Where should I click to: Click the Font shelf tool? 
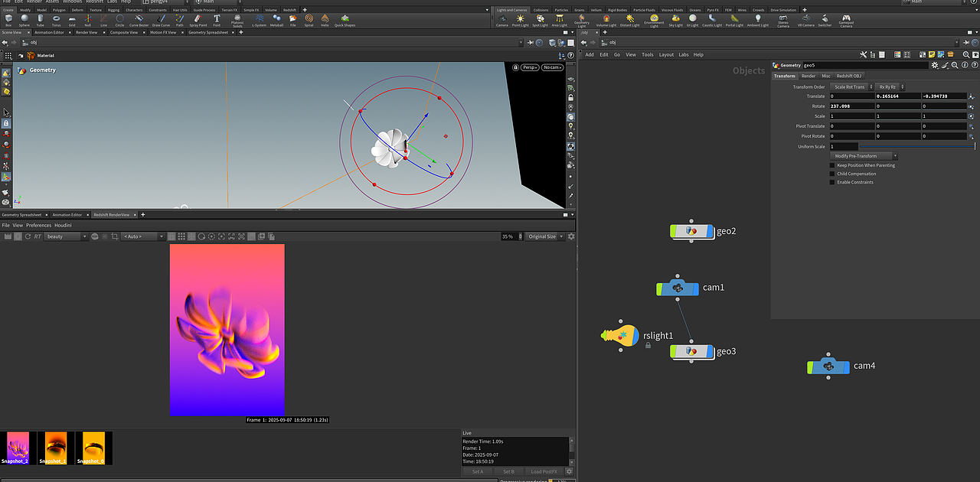click(x=216, y=20)
